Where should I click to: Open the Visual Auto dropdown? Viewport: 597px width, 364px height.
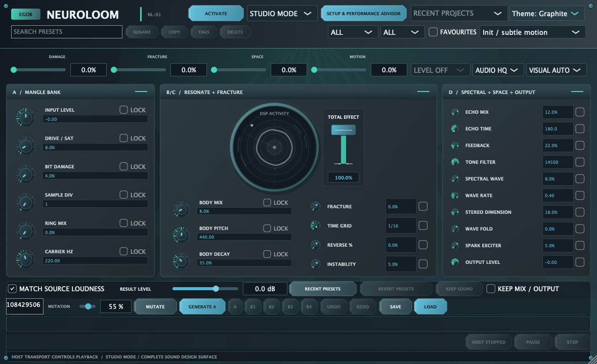pos(556,70)
